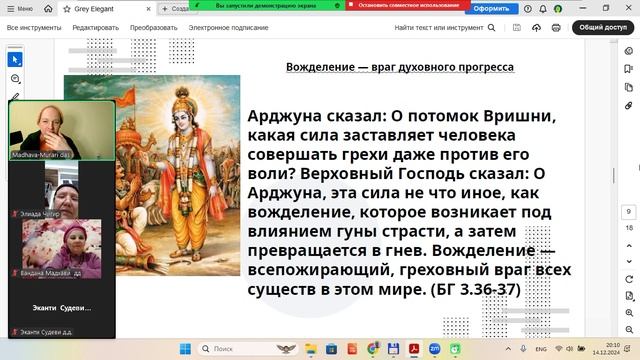Image resolution: width=640 pixels, height=360 pixels.
Task: Open the floppy disk app in taskbar
Action: (393, 349)
